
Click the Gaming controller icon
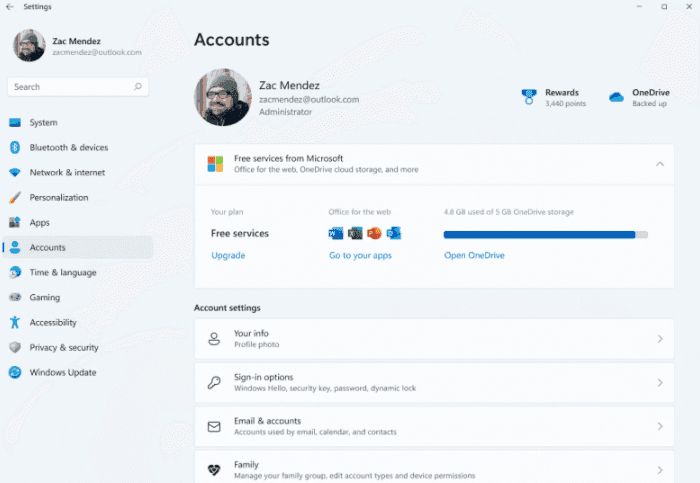pyautogui.click(x=15, y=297)
